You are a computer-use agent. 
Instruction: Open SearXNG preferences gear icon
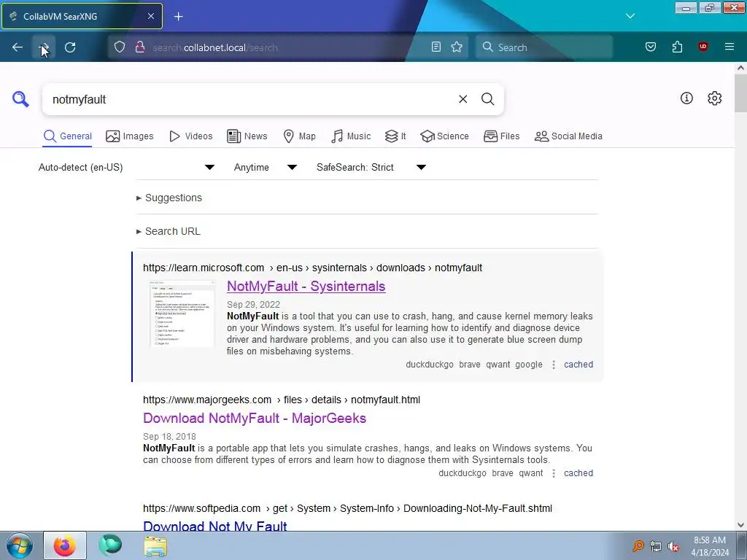click(714, 98)
